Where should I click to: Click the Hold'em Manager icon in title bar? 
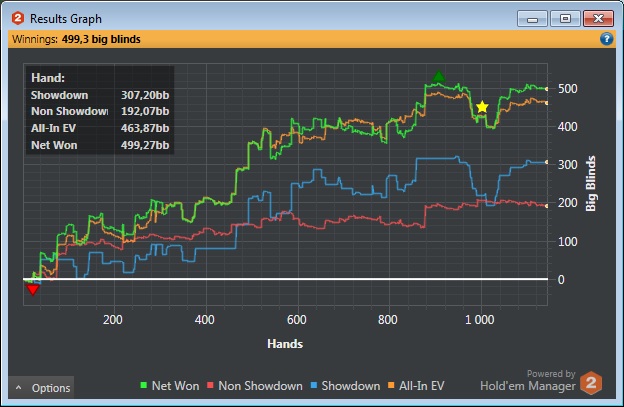tap(18, 18)
